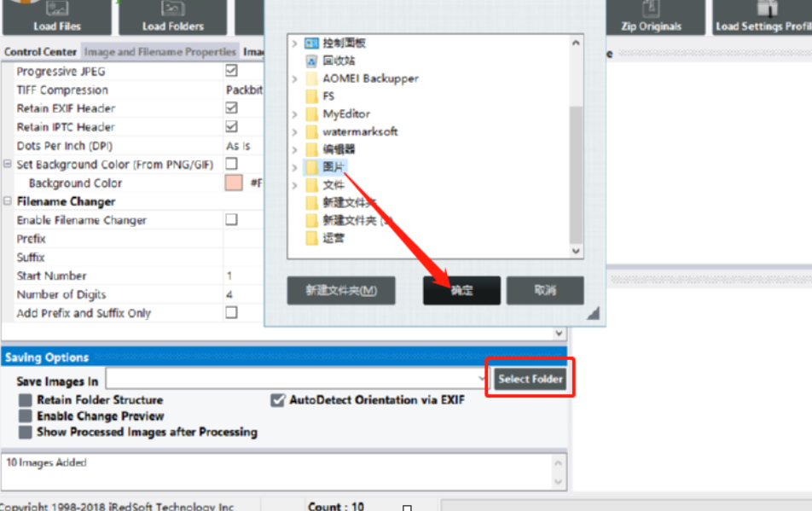Click the Load Folders toolbar icon

click(173, 17)
